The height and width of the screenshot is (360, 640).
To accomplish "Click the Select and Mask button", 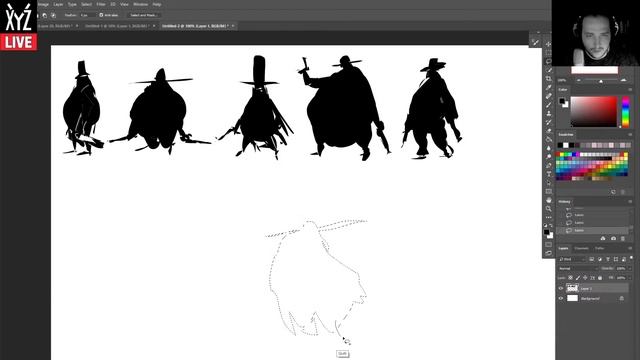I will 144,15.
